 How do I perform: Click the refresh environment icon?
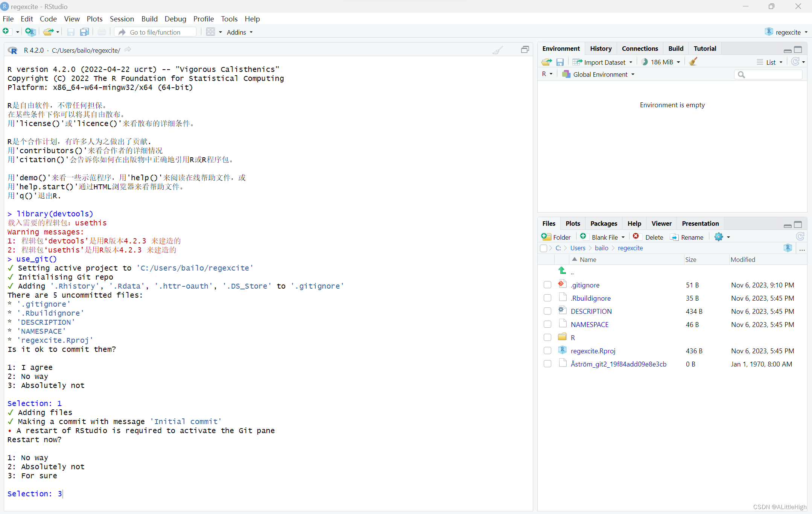[x=795, y=62]
